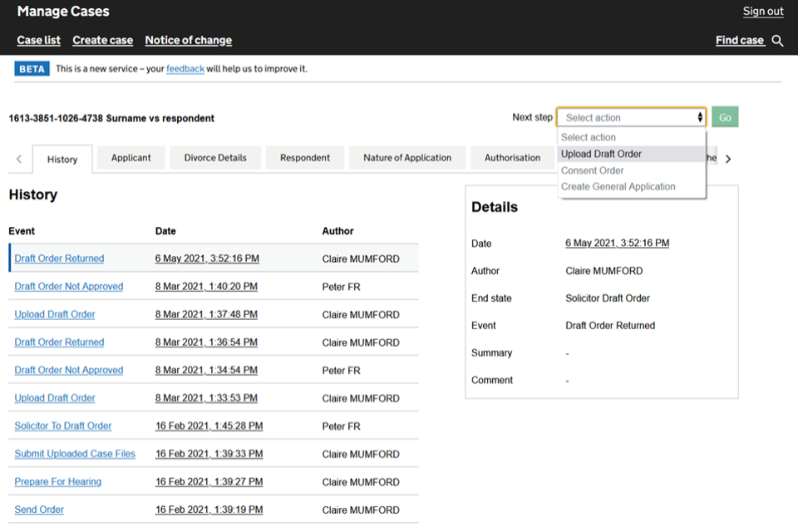This screenshot has height=532, width=798.
Task: View the Solicitor To Draft Order event
Action: [x=63, y=426]
